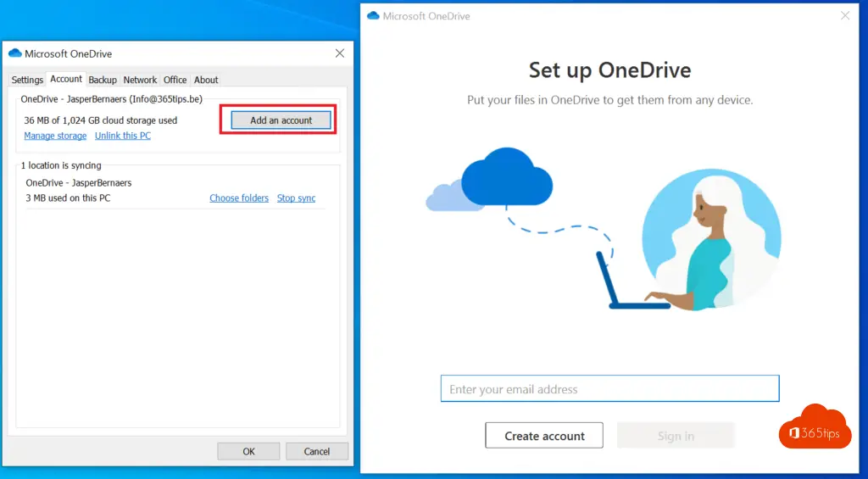Click the Unlink this PC link
The height and width of the screenshot is (479, 868).
point(123,136)
